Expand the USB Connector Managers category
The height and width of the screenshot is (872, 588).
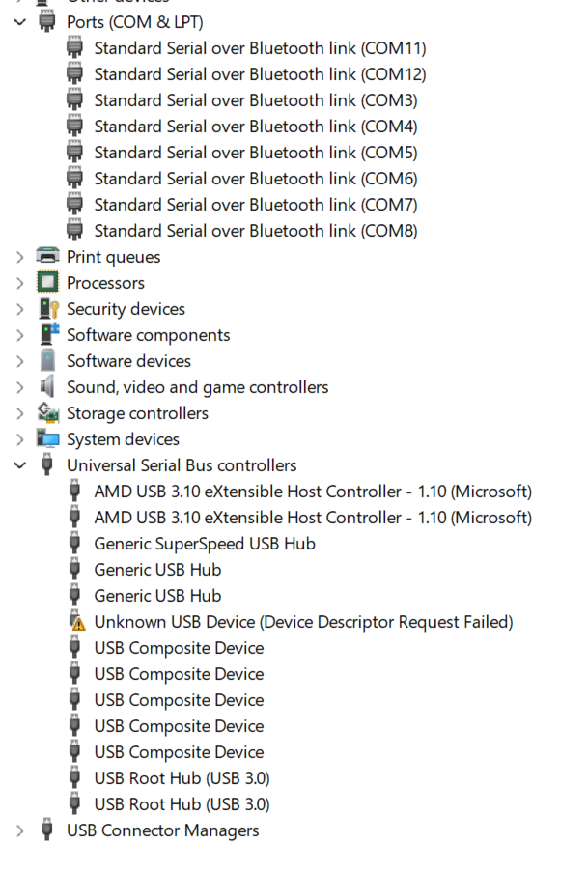point(20,830)
